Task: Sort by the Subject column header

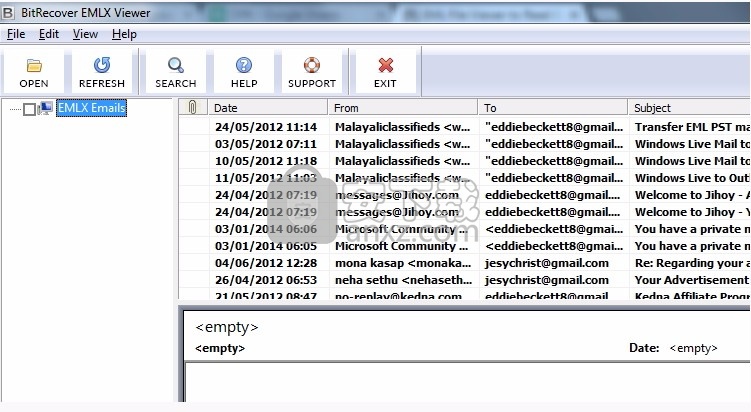Action: tap(689, 107)
